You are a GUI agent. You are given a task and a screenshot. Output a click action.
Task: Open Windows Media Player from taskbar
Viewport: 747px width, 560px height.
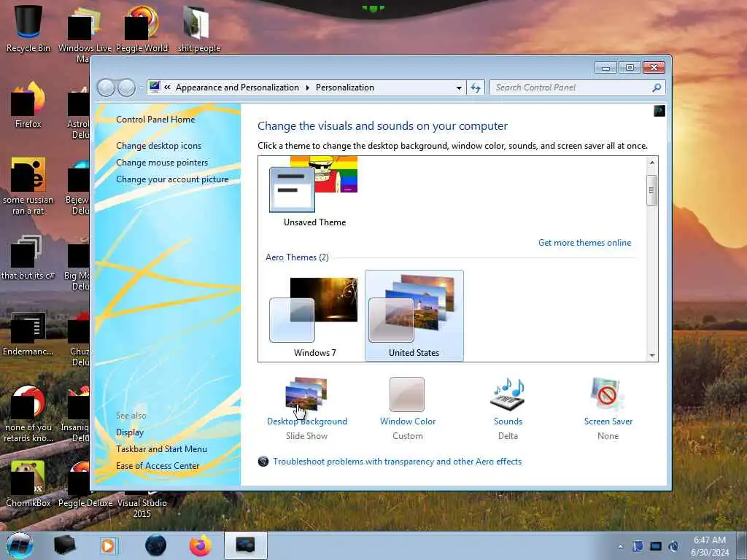pos(108,545)
